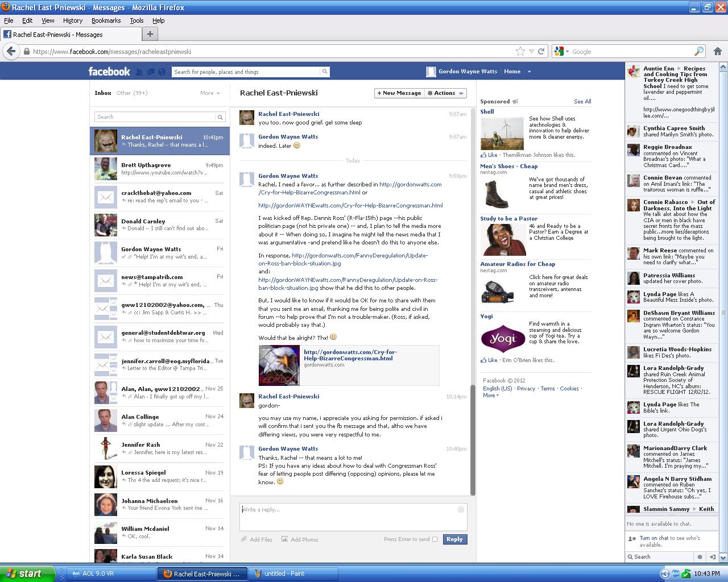This screenshot has height=582, width=728.
Task: Enable the Press Enter to send checkbox
Action: point(435,539)
